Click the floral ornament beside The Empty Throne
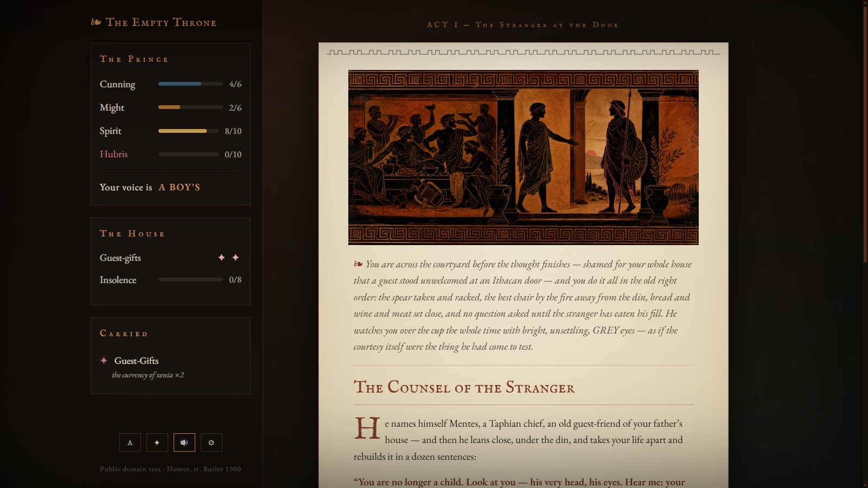This screenshot has width=868, height=488. tap(96, 22)
